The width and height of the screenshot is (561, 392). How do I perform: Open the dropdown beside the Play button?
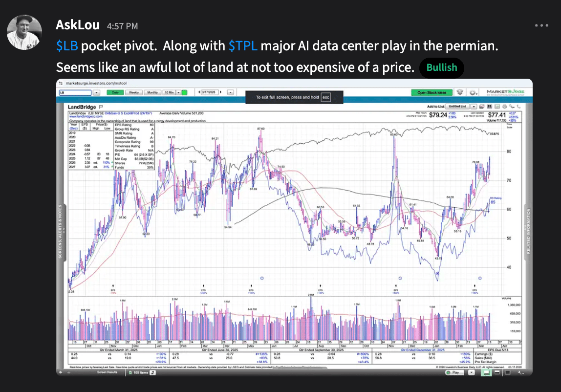point(471,372)
